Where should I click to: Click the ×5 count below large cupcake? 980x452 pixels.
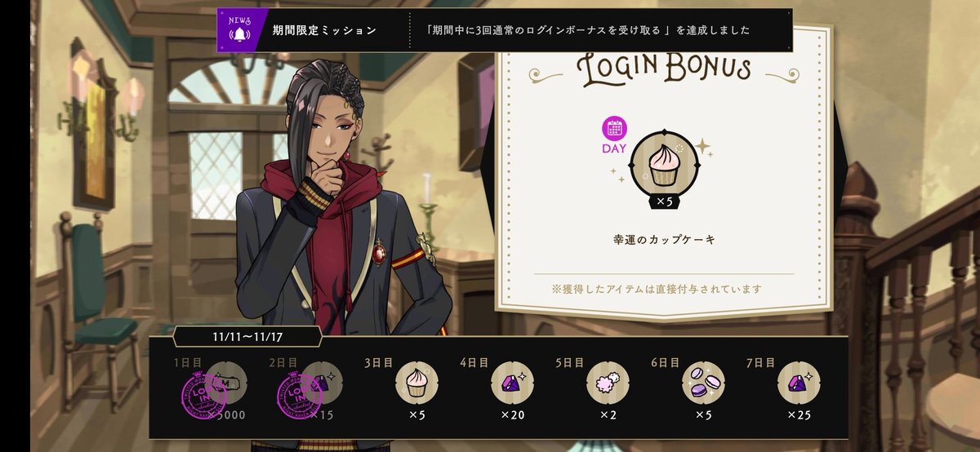[663, 202]
